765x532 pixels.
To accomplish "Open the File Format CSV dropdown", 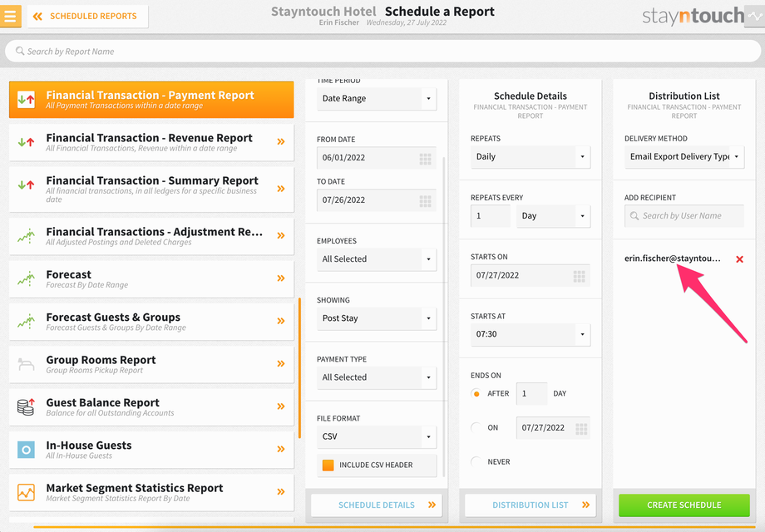I will 376,436.
